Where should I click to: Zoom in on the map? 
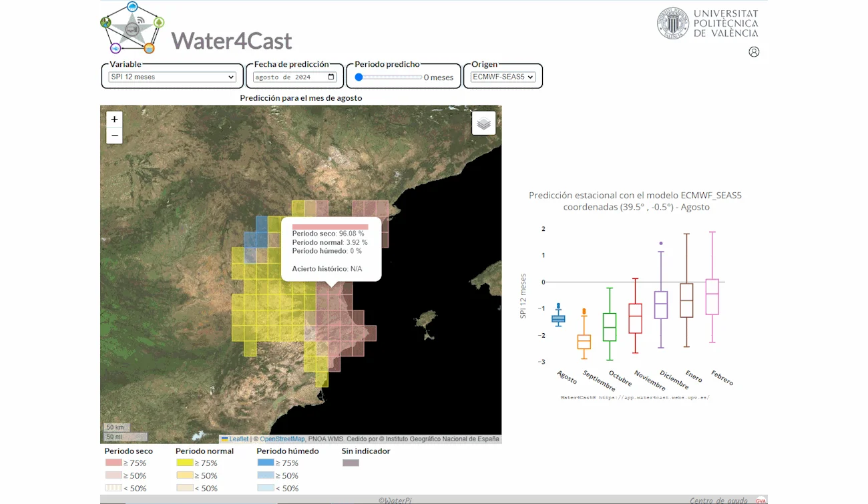[x=114, y=119]
